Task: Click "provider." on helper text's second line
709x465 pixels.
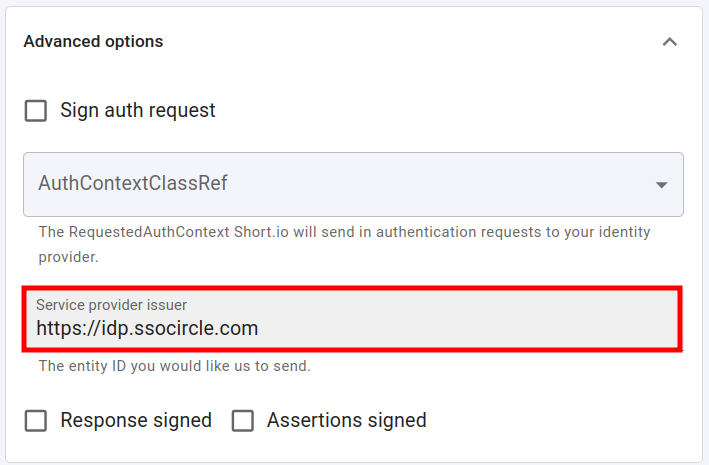Action: coord(67,257)
